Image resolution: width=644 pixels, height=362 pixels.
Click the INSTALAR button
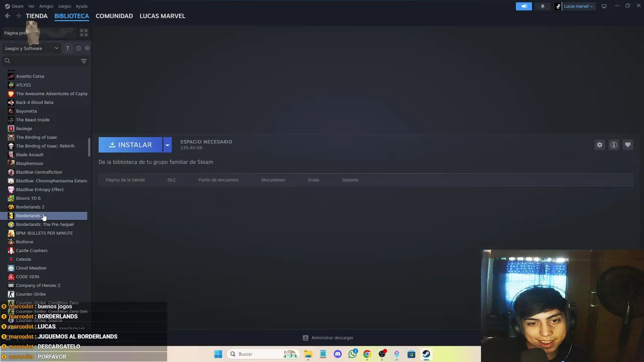point(130,145)
